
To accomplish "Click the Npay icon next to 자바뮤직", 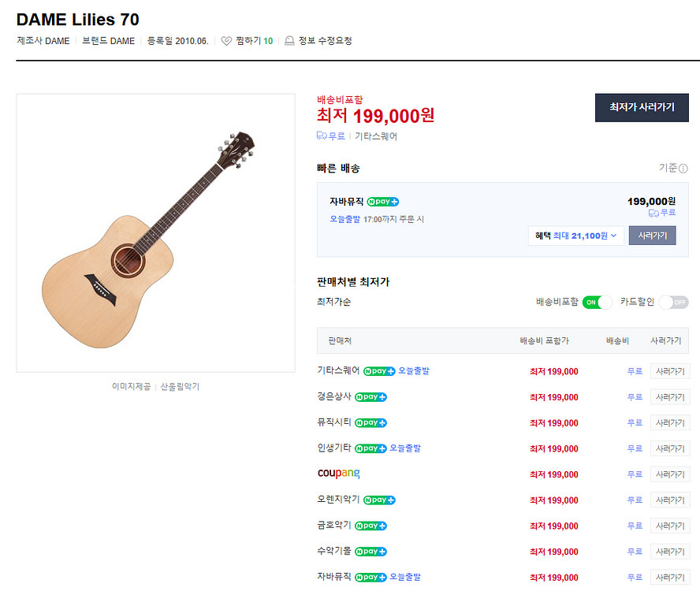I will 382,201.
